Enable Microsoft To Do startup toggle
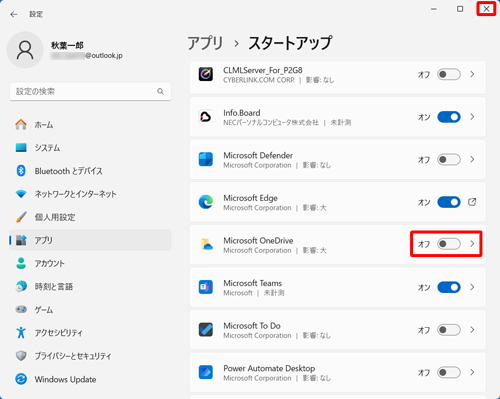 449,330
